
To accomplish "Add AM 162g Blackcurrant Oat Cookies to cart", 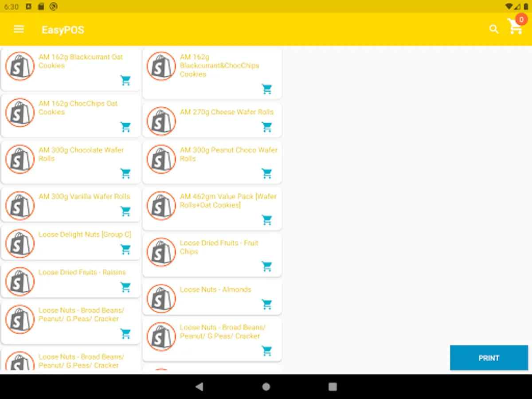I will click(x=126, y=81).
